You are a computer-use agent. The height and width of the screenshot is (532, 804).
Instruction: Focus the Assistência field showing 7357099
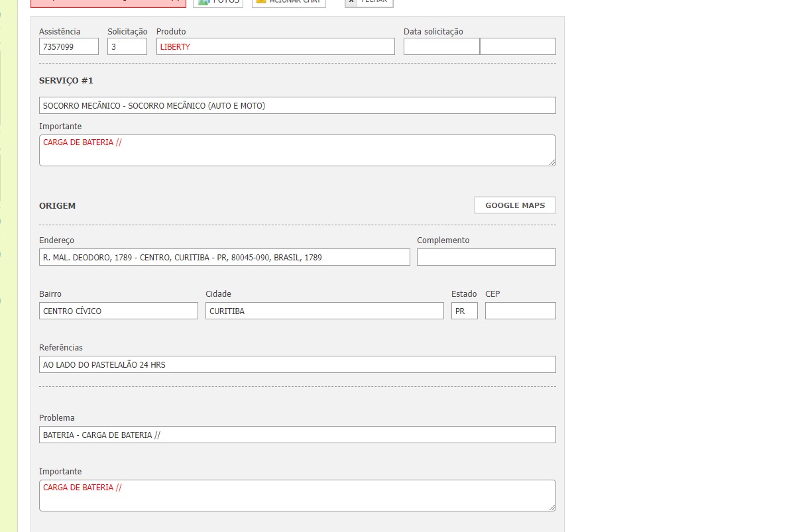pos(69,46)
